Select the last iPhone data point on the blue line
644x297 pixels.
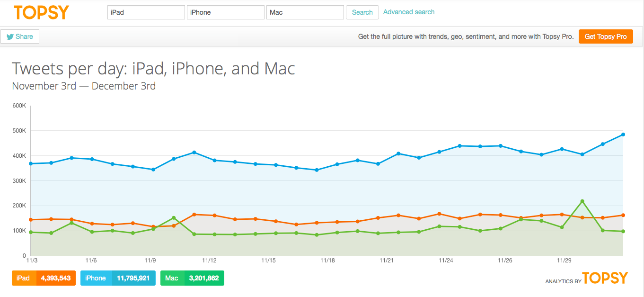coord(623,135)
